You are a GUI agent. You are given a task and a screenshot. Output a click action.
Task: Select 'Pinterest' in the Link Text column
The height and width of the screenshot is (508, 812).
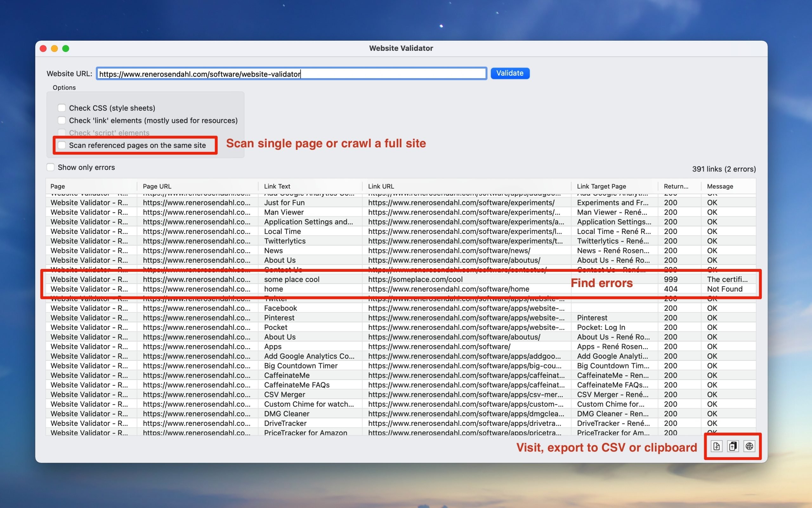pyautogui.click(x=279, y=317)
